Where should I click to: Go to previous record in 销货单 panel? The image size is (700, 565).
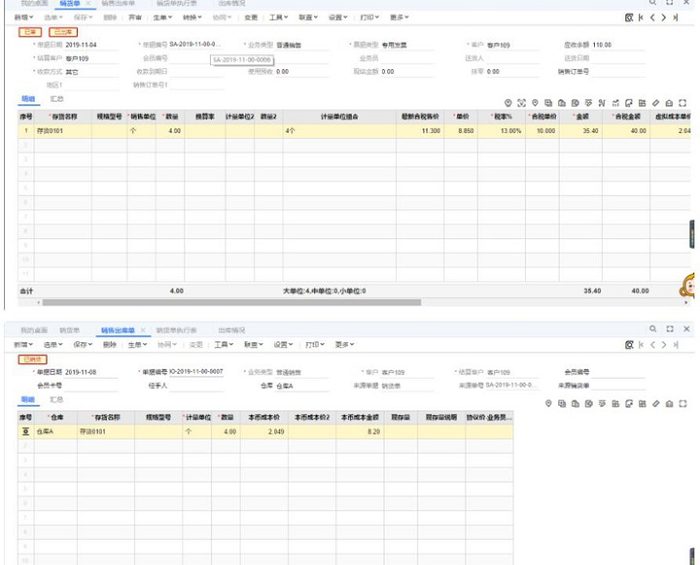coord(652,17)
